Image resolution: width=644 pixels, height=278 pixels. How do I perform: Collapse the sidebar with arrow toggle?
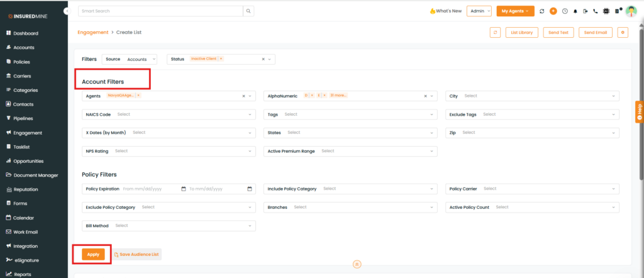pos(67,11)
